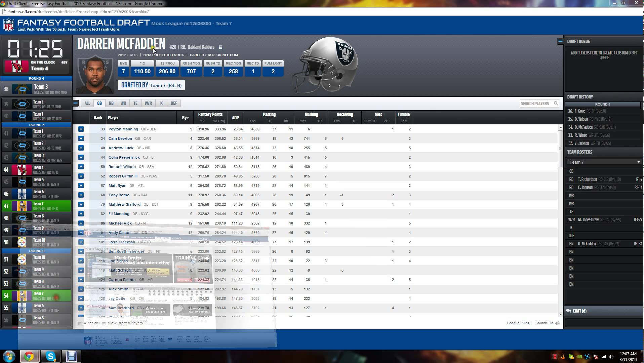
Task: Click plus icon beside Matt Ryan
Action: click(x=81, y=186)
